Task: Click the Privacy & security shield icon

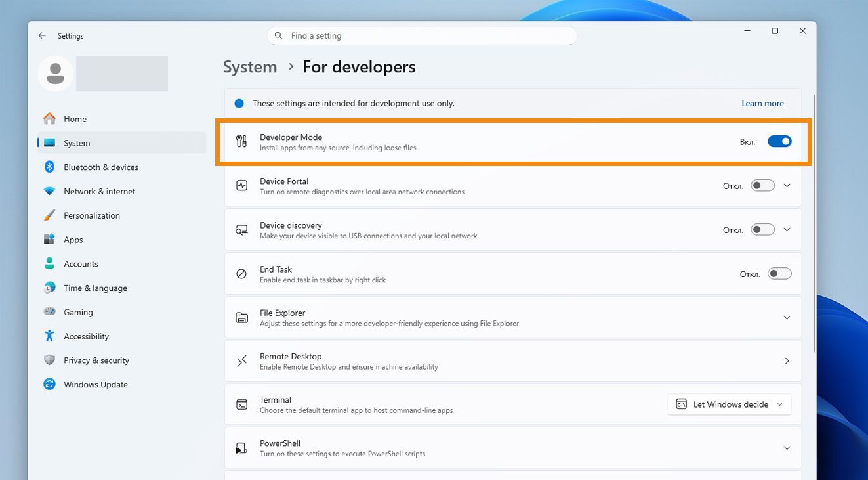Action: (x=49, y=360)
